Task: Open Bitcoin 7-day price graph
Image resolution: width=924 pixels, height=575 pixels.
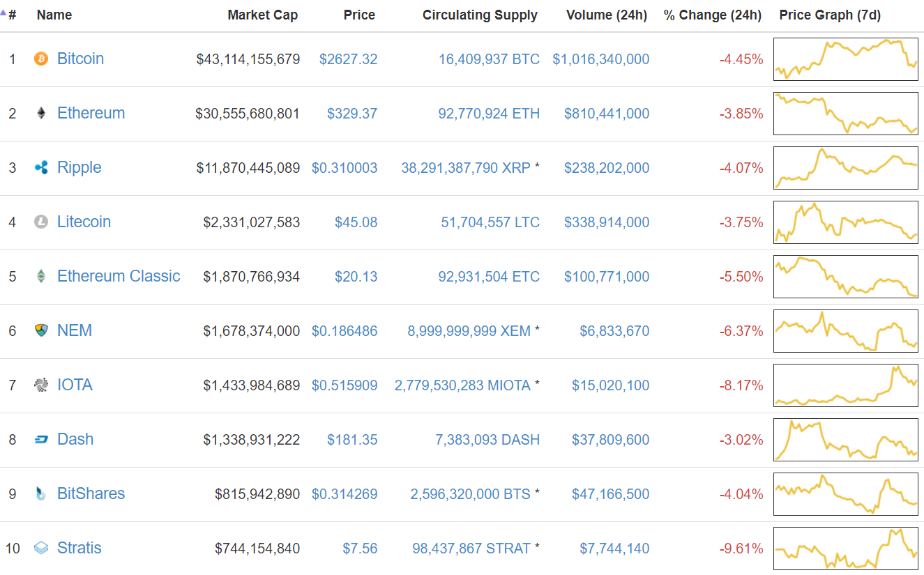Action: tap(845, 59)
